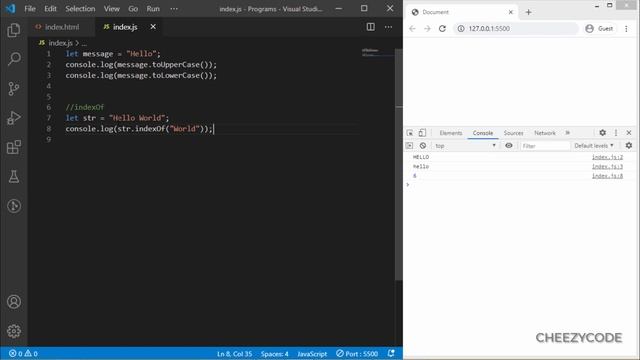Screen dimensions: 640x360
Task: Open Source Control view
Action: point(14,89)
